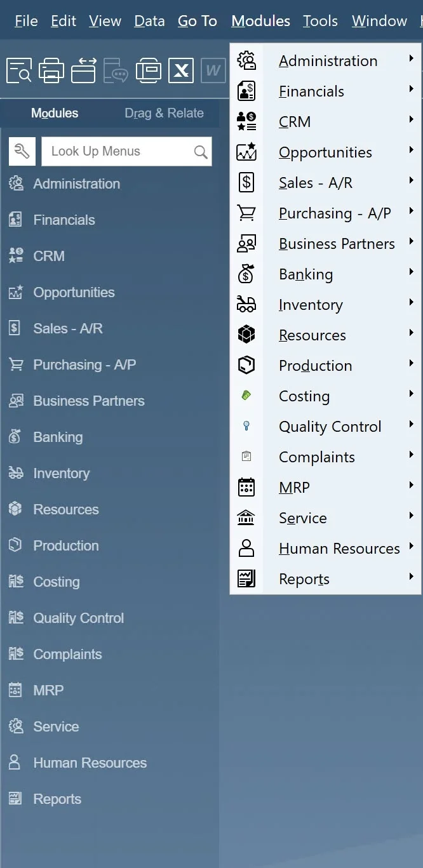Screen dimensions: 423x868
Task: Select Quality Control from the Modules menu
Action: pos(330,426)
